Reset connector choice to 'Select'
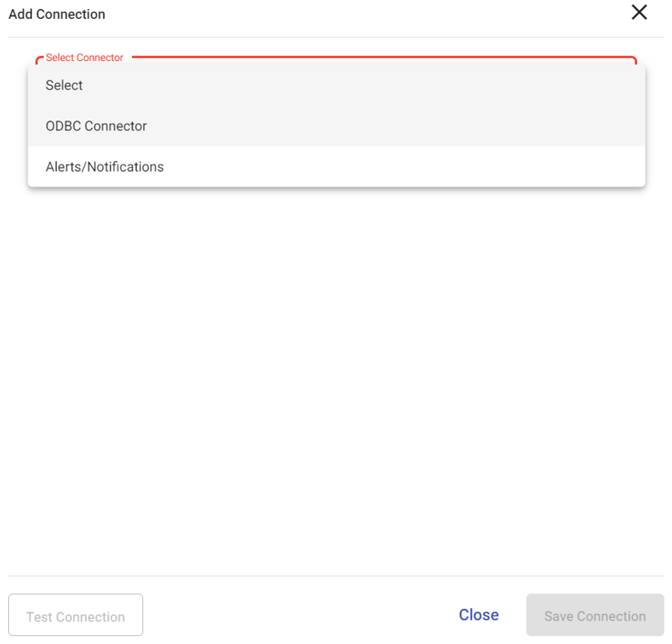Viewport: 672px width, 644px height. click(x=337, y=85)
